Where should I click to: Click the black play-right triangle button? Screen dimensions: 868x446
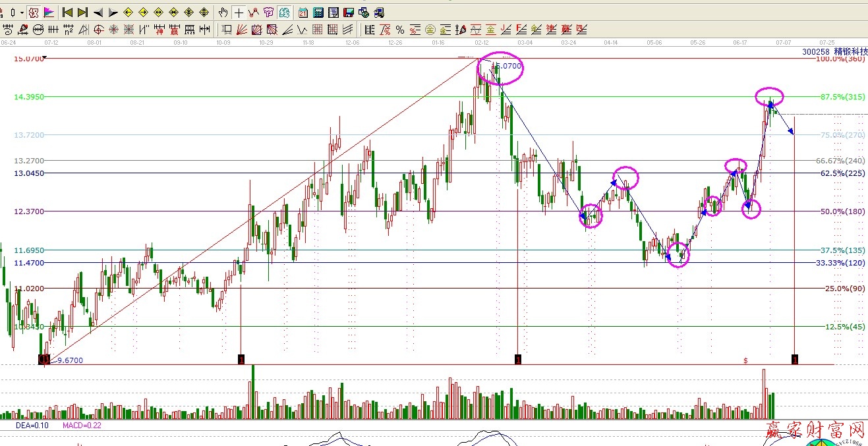coord(113,13)
